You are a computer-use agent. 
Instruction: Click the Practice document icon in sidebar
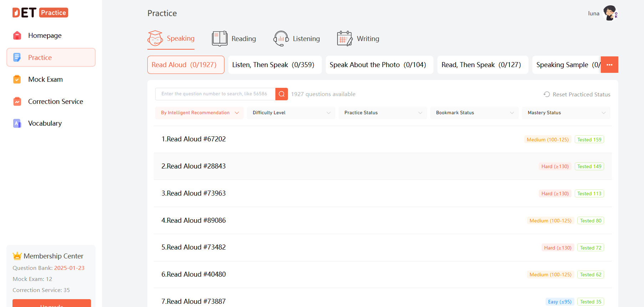coord(17,57)
